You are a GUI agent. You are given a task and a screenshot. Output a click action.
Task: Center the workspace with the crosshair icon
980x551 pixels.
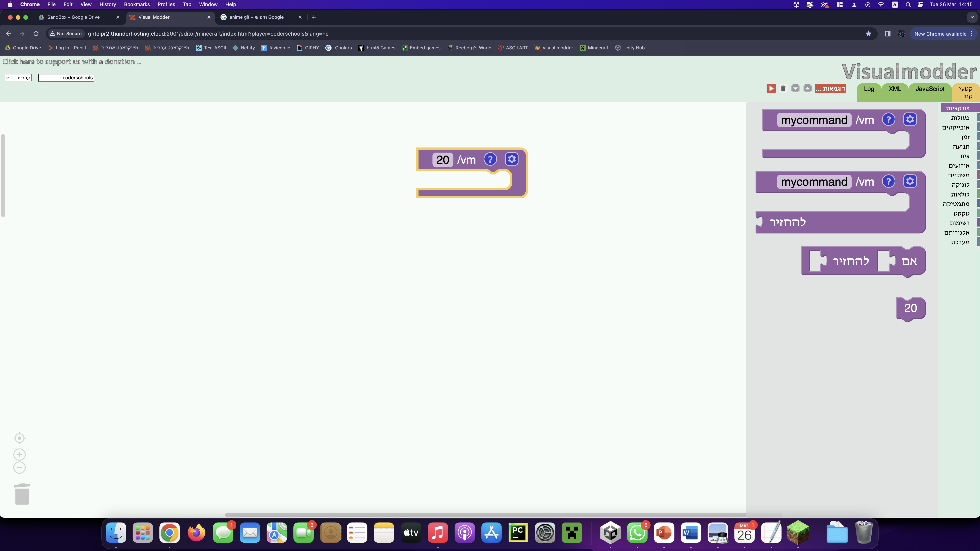(x=19, y=438)
